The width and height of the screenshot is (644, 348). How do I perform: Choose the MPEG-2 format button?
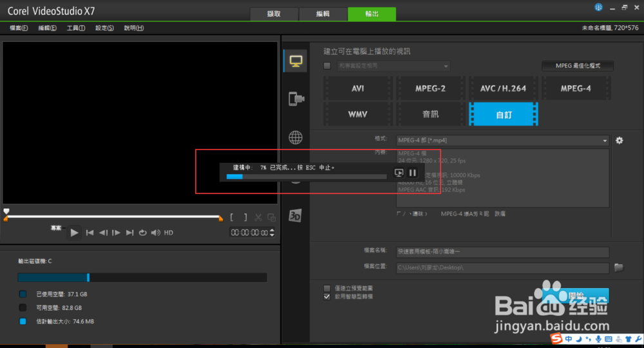pyautogui.click(x=430, y=88)
